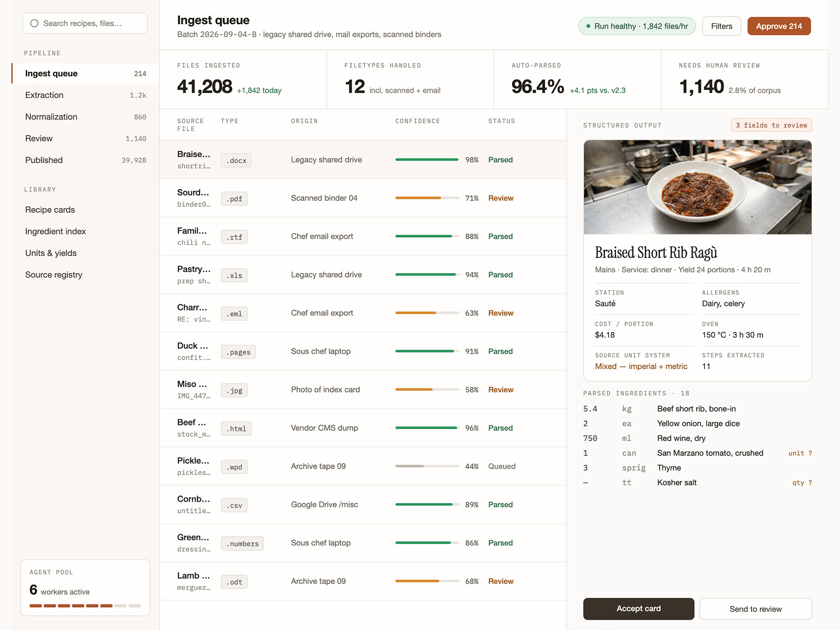Open the Review pipeline stage
The image size is (840, 630).
click(x=85, y=139)
